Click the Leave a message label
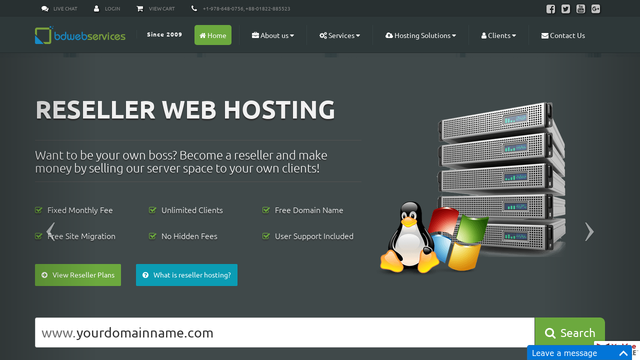This screenshot has height=360, width=640. click(x=564, y=353)
